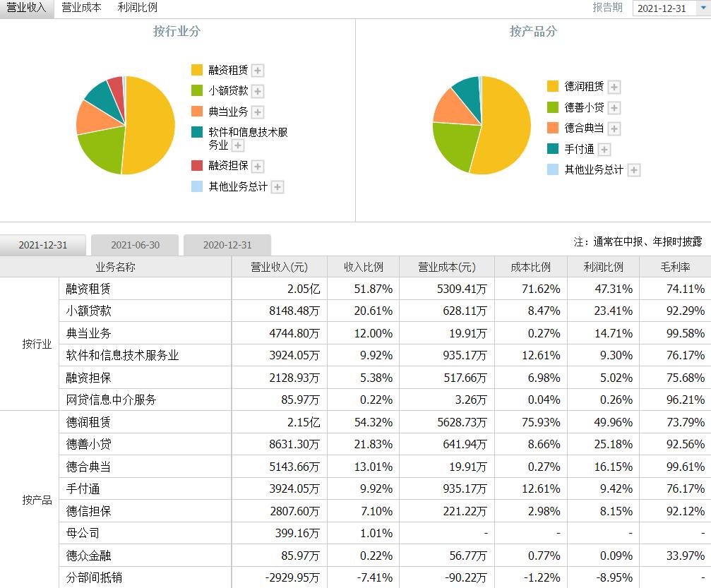The width and height of the screenshot is (711, 588).
Task: Open the 报告期 date dropdown
Action: point(703,7)
